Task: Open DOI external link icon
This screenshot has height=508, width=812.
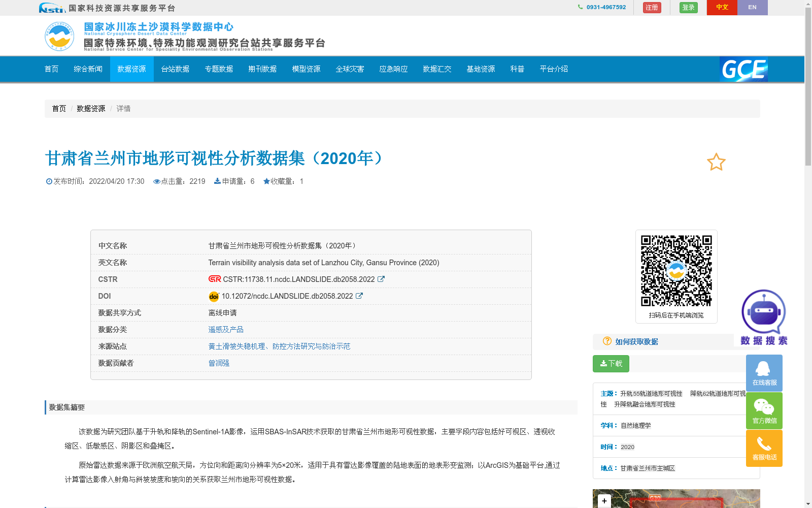Action: [x=359, y=296]
